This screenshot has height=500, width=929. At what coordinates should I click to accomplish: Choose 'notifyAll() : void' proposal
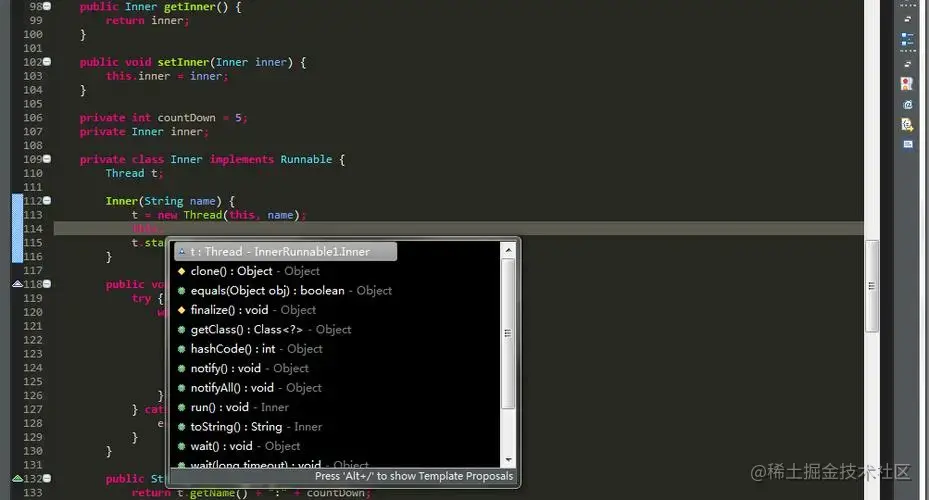[x=337, y=388]
